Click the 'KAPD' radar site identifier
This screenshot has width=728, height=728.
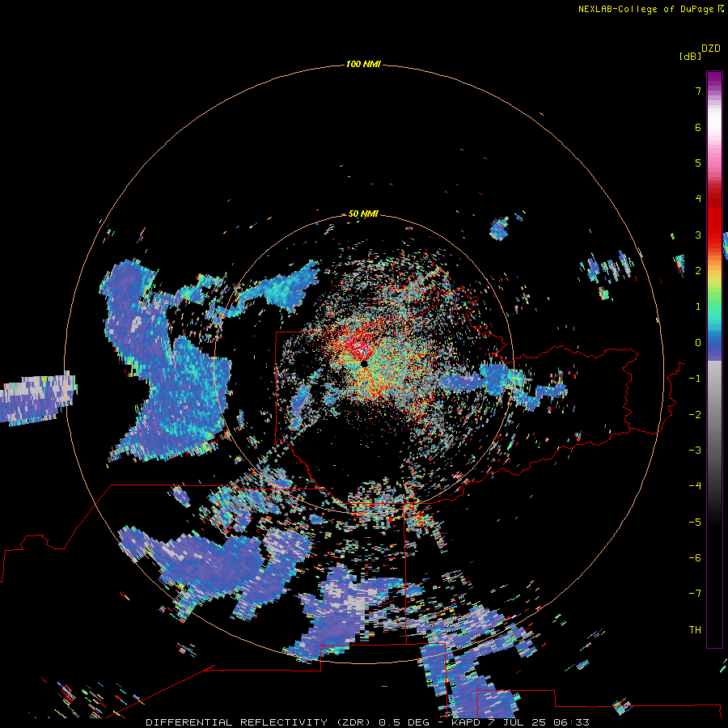pyautogui.click(x=466, y=722)
